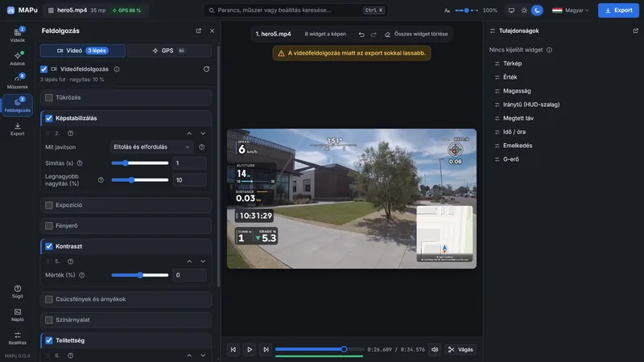Mute the video audio
The height and width of the screenshot is (362, 644).
435,349
